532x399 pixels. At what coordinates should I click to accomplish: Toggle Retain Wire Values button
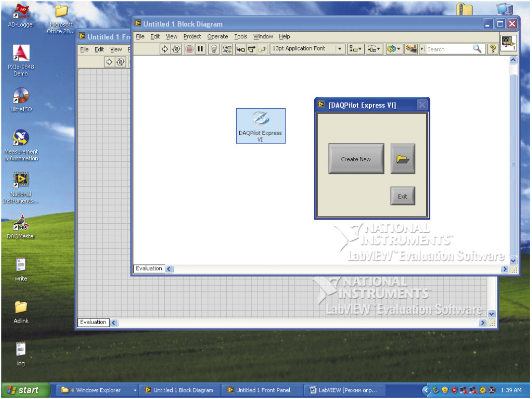[x=227, y=49]
